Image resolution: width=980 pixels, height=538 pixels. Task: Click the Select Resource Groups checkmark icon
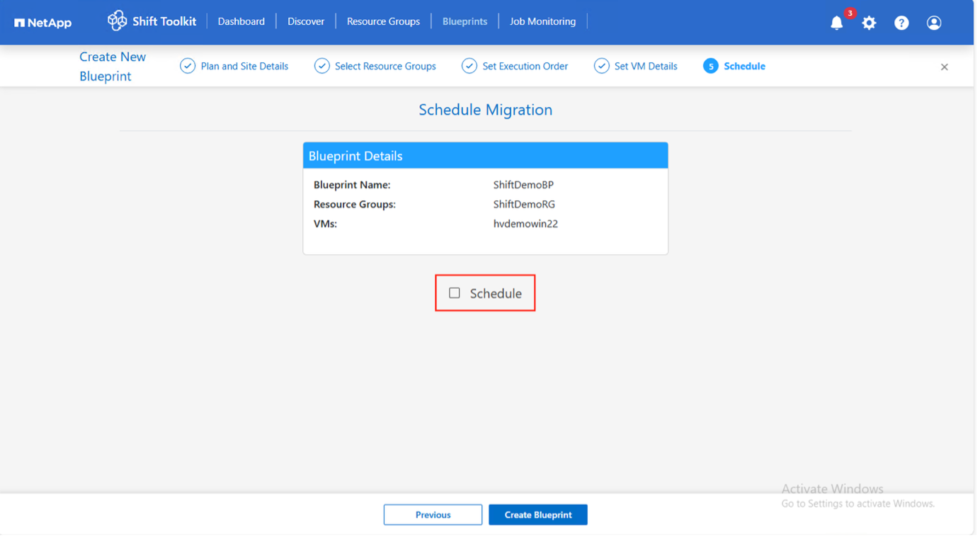(322, 66)
